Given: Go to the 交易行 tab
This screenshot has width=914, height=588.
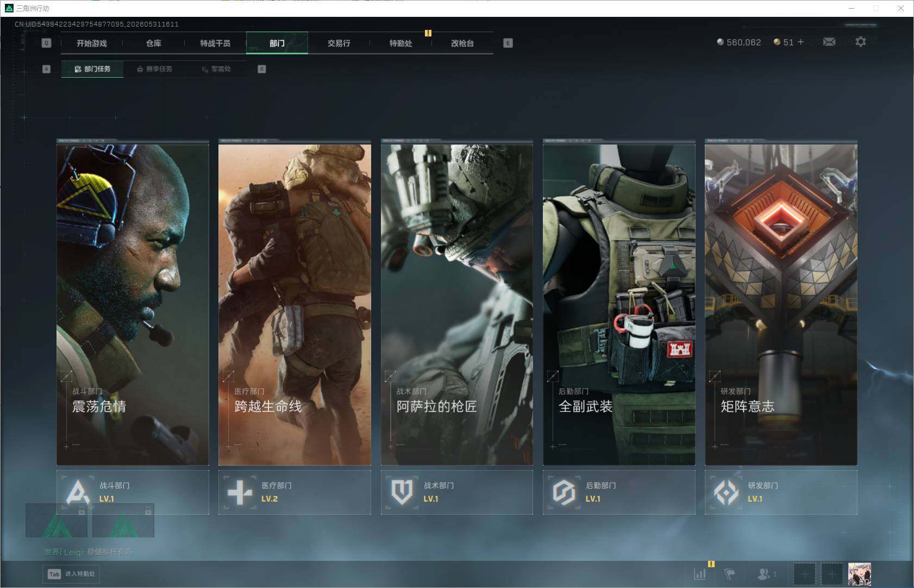Looking at the screenshot, I should coord(339,43).
